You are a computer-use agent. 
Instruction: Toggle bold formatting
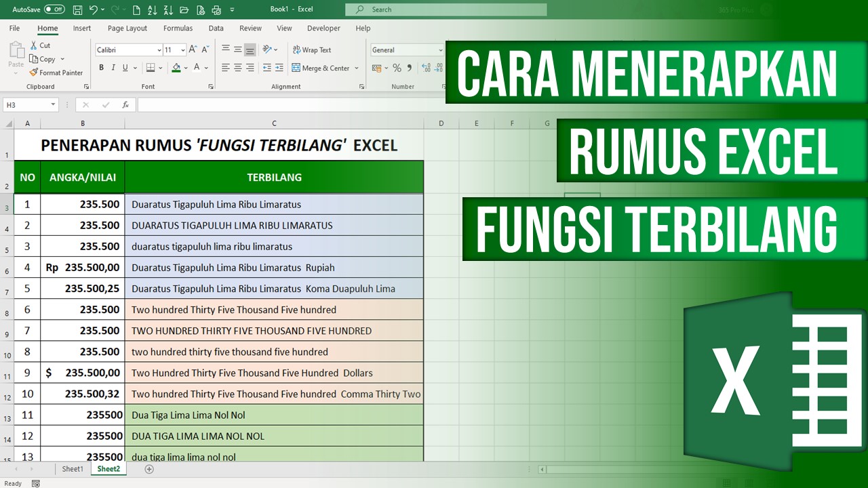coord(101,68)
